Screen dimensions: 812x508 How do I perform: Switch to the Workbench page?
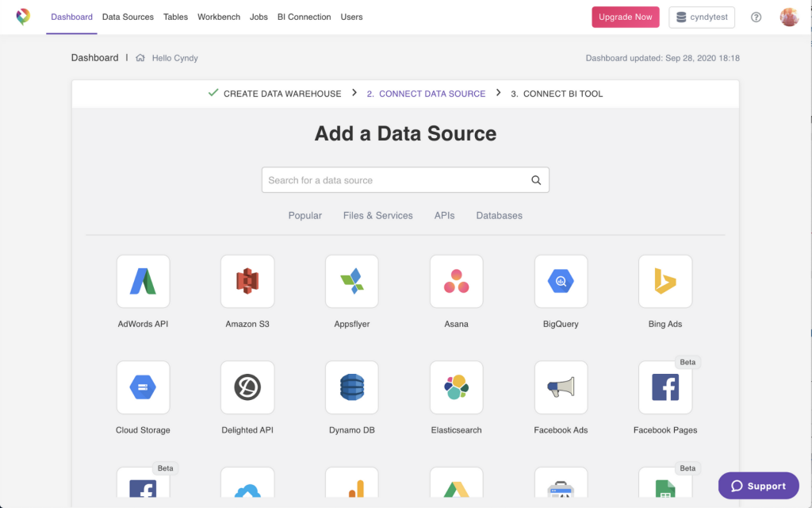(x=219, y=17)
